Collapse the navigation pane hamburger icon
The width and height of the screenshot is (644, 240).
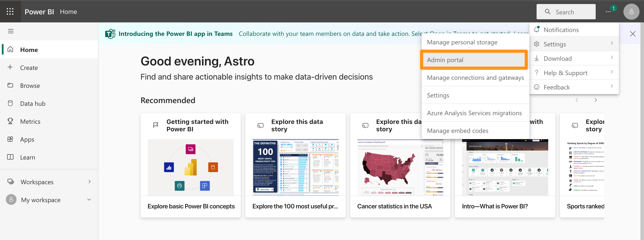click(11, 31)
